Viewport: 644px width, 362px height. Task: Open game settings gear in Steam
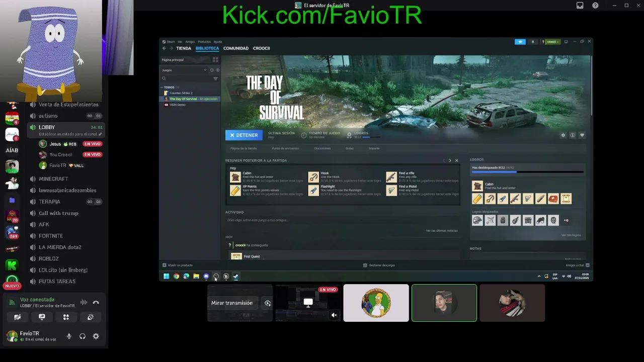coord(563,135)
